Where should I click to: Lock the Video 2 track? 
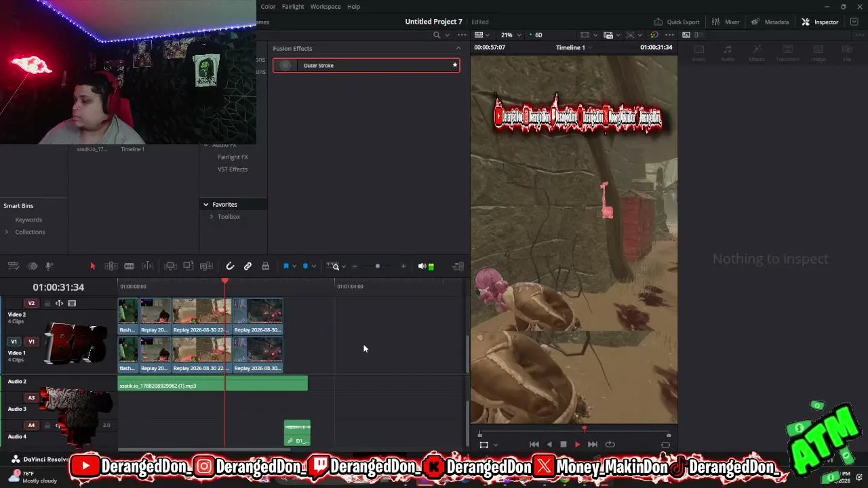click(47, 304)
